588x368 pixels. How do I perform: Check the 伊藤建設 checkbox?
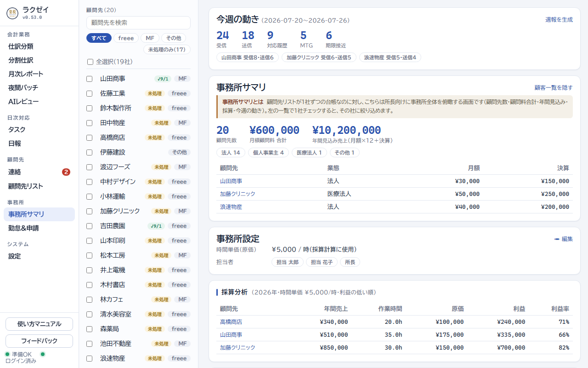click(x=90, y=152)
